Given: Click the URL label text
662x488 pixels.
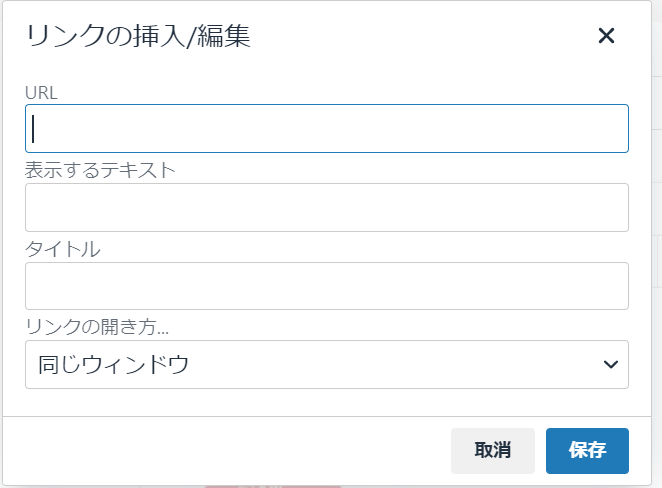Looking at the screenshot, I should tap(43, 92).
